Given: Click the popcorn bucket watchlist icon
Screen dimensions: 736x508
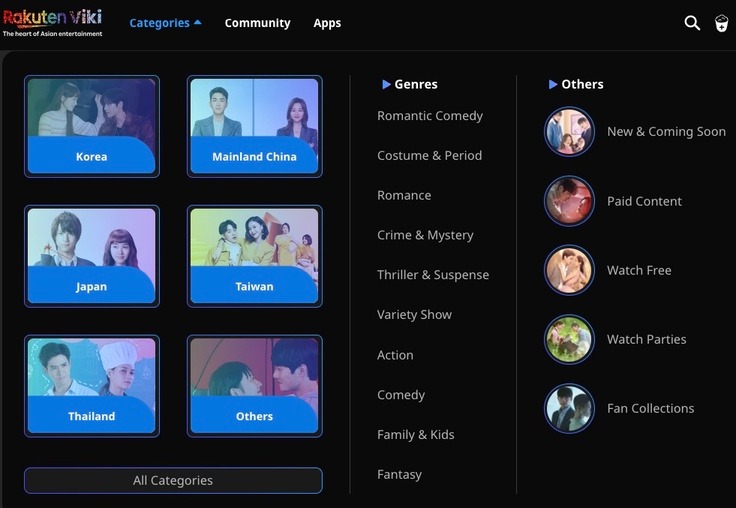Looking at the screenshot, I should (721, 23).
